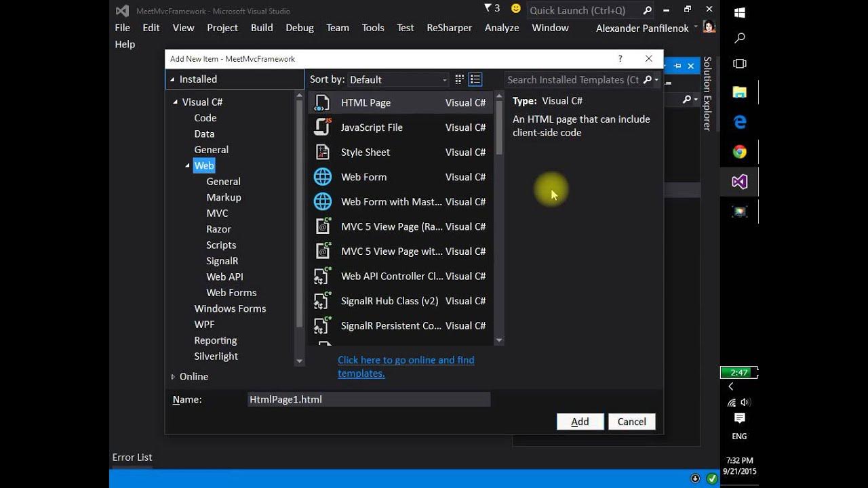868x488 pixels.
Task: Collapse the Web tree node arrow
Action: 188,166
